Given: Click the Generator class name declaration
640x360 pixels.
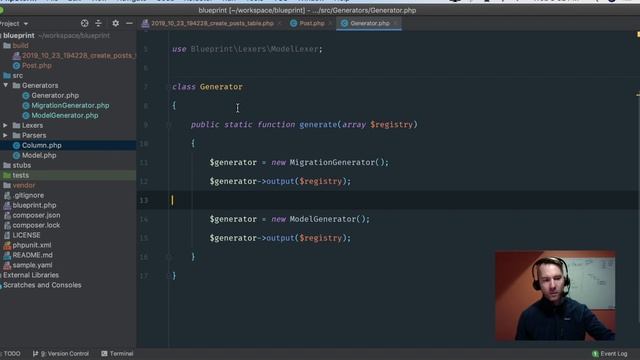Looking at the screenshot, I should point(221,87).
